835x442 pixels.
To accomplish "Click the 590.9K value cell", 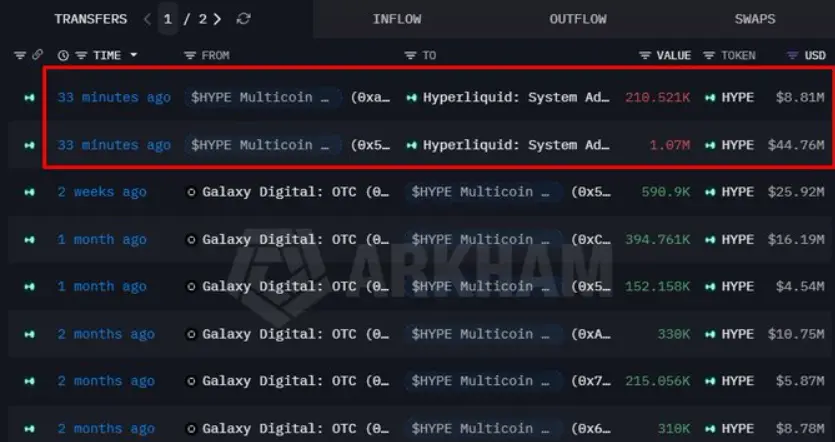I will (x=666, y=192).
